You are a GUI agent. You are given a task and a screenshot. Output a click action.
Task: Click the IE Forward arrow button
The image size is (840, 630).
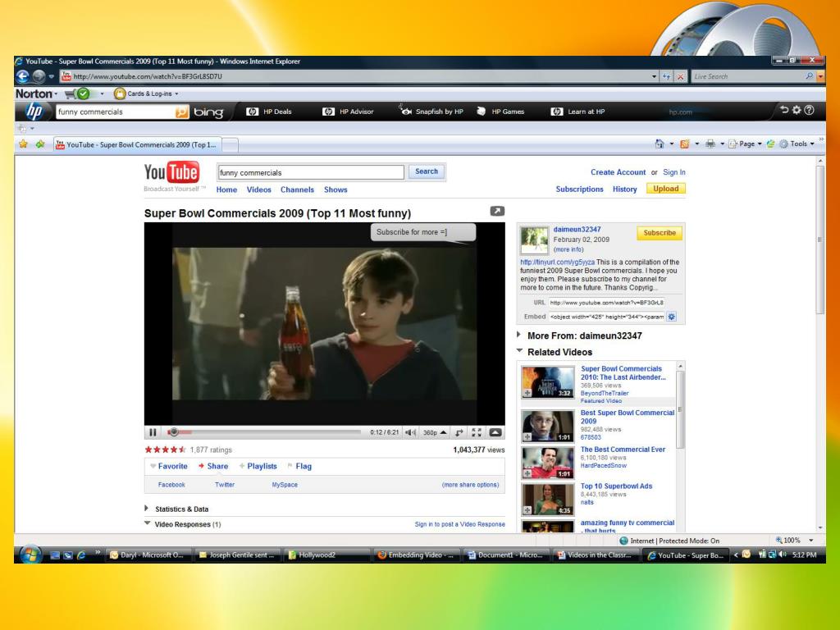39,76
